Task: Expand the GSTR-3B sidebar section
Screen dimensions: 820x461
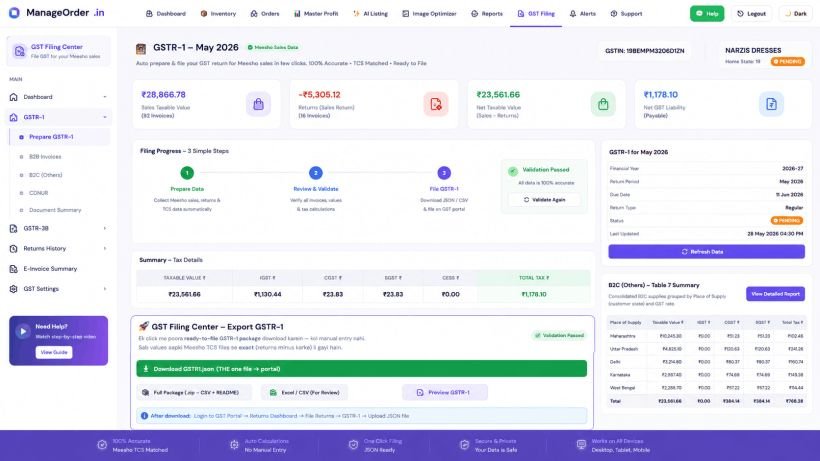Action: [x=105, y=228]
